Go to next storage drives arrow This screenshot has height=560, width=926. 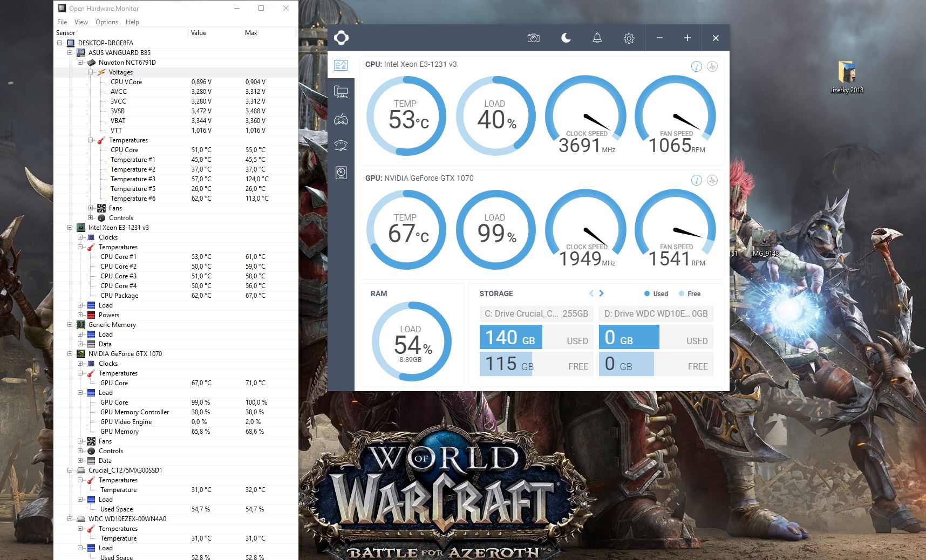(602, 293)
